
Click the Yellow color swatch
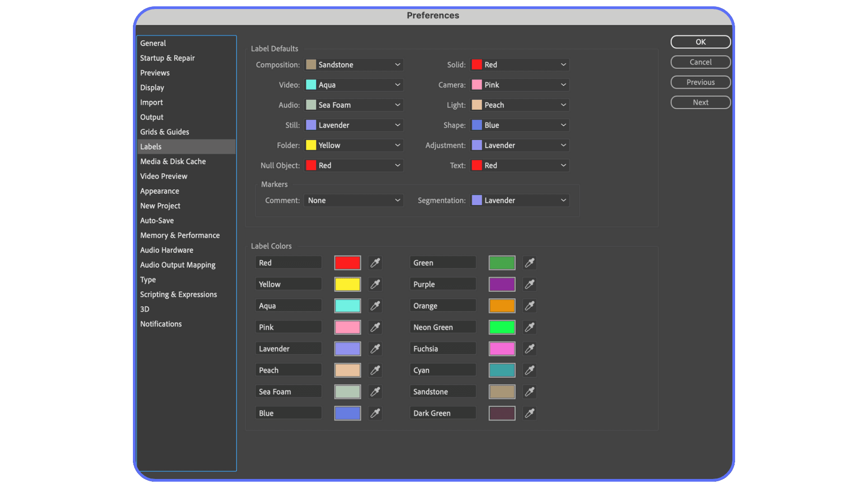point(347,284)
